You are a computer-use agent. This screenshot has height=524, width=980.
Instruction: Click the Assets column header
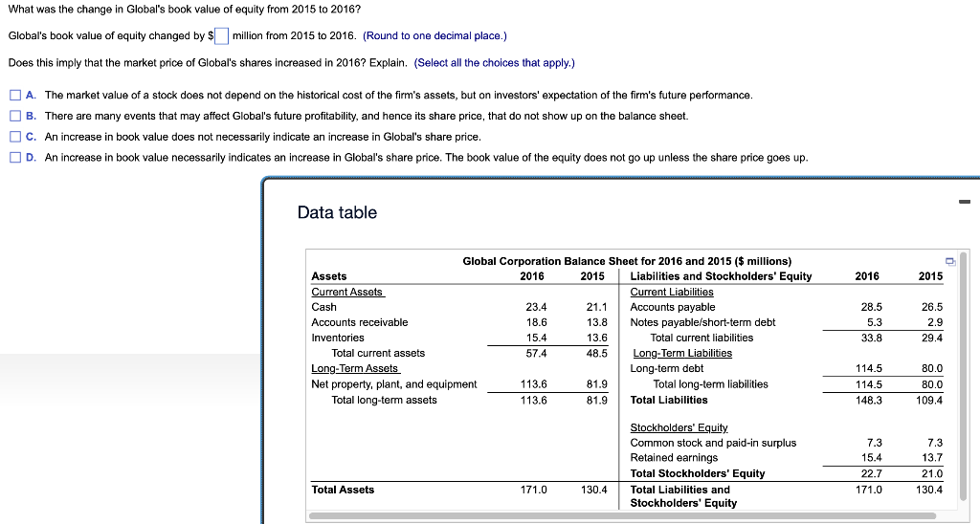329,276
